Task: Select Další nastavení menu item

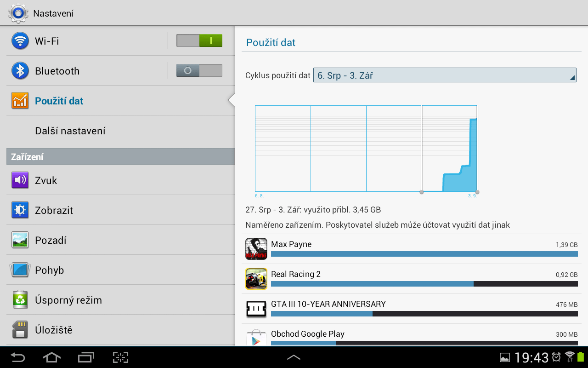Action: click(x=70, y=131)
